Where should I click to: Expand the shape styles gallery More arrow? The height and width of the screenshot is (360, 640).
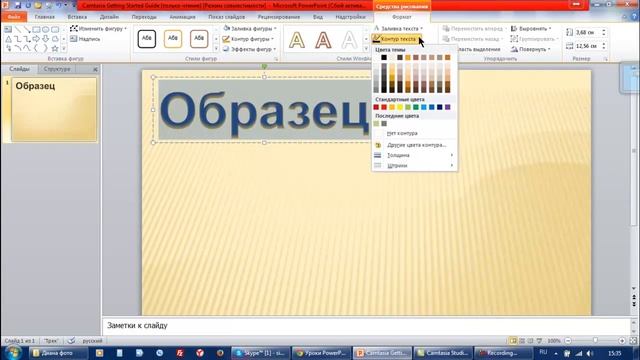(x=216, y=49)
